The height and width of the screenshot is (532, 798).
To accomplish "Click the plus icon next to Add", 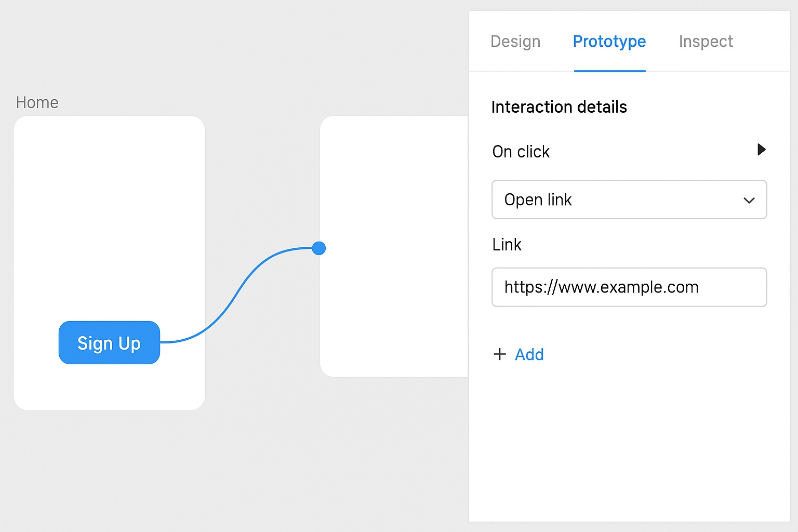I will click(x=499, y=354).
